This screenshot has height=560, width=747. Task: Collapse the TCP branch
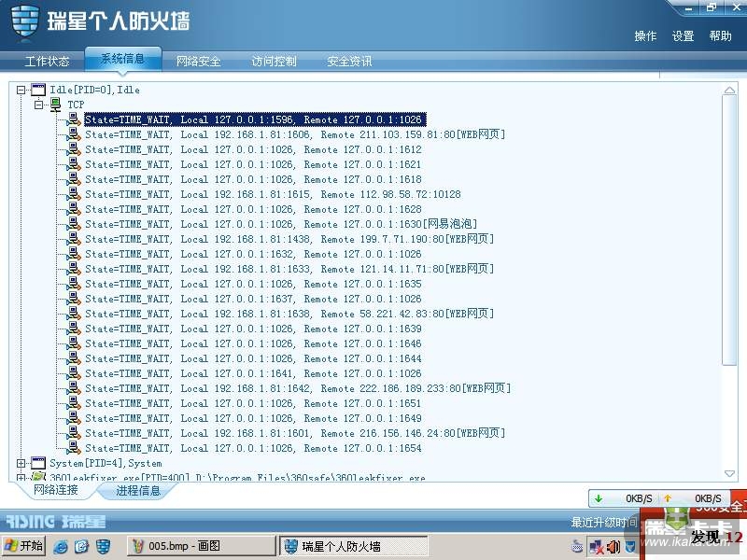pos(38,105)
